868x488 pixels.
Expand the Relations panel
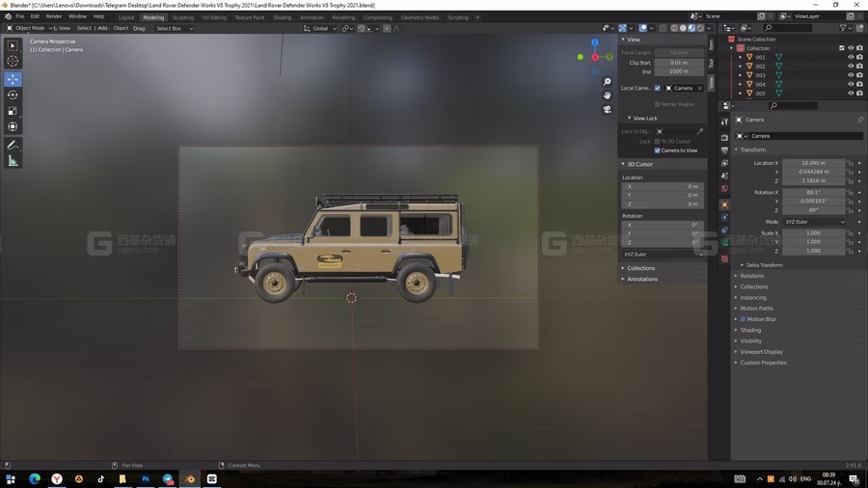pyautogui.click(x=749, y=276)
